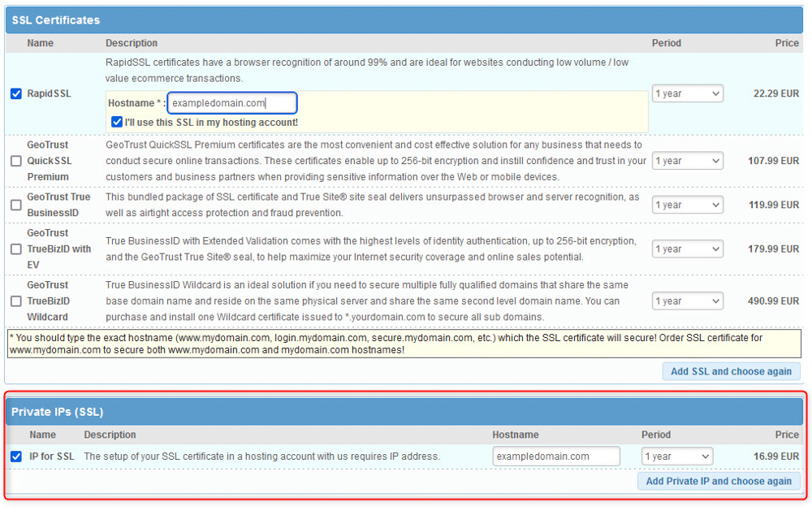Select the hostname field under Private IPs
Viewport: 812px width, 515px height.
click(x=556, y=456)
